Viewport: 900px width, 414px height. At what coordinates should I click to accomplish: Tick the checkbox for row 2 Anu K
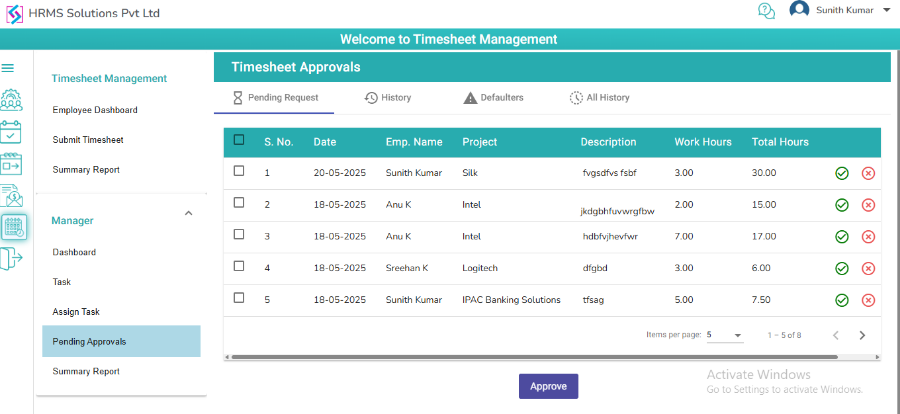pyautogui.click(x=239, y=203)
